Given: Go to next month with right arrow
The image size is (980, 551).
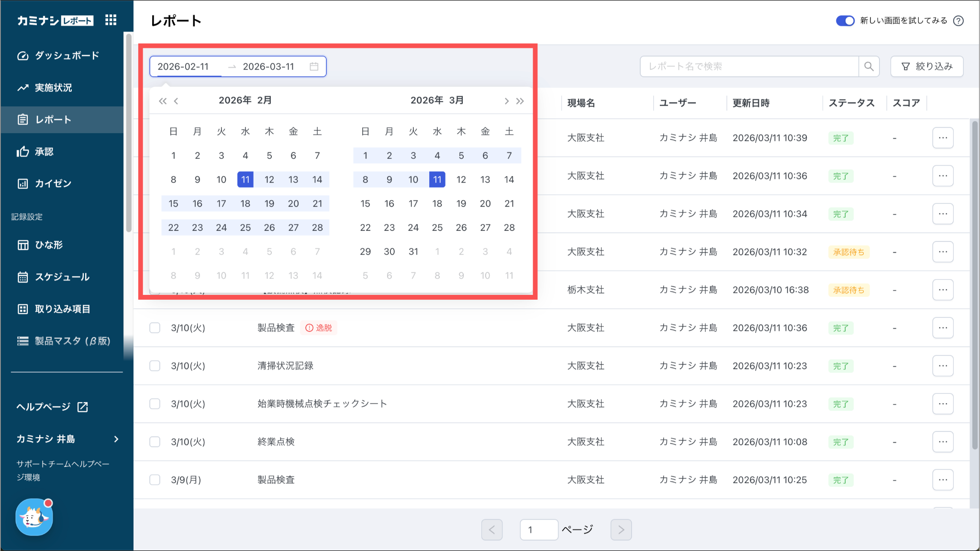Looking at the screenshot, I should click(506, 101).
